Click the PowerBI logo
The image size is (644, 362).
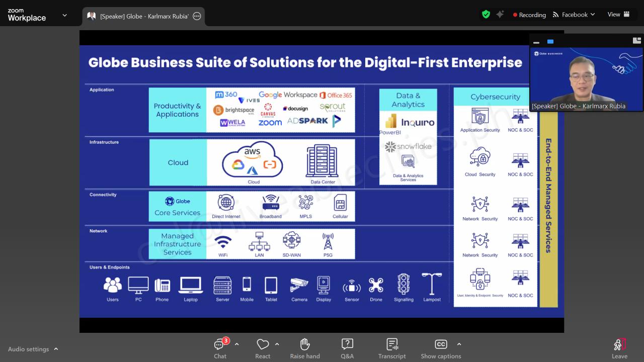pyautogui.click(x=391, y=124)
